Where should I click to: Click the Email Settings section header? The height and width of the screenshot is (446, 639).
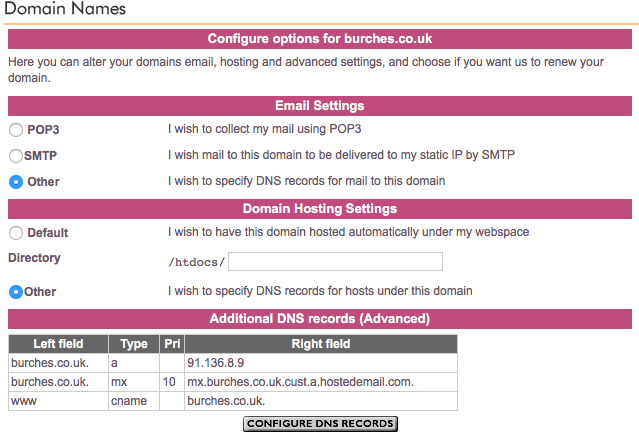click(x=319, y=106)
